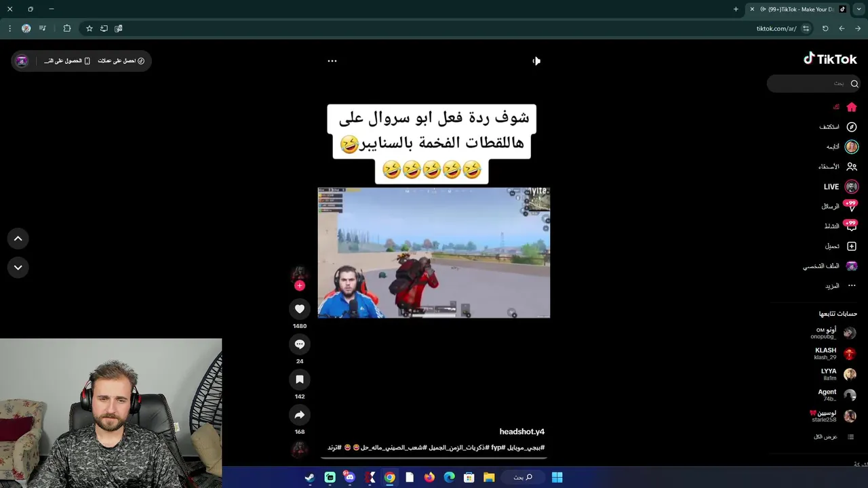Open followed account LYYA

coord(839,374)
